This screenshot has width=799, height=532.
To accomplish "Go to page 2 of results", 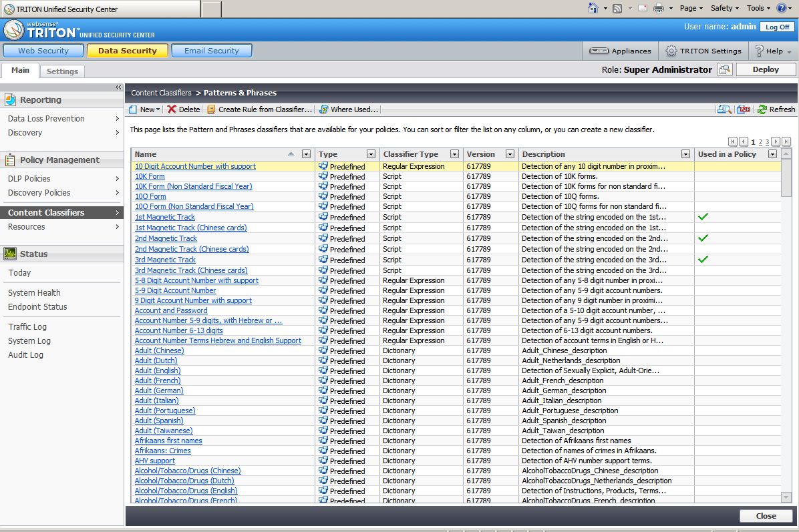I will (x=760, y=142).
